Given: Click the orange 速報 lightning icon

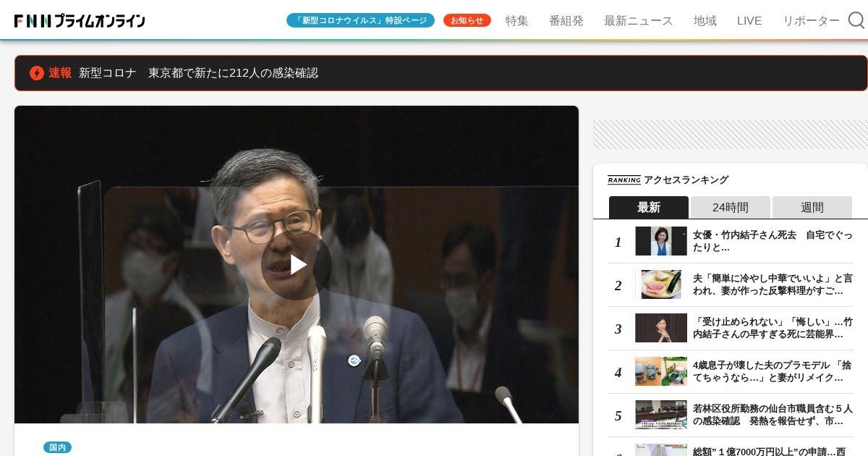Looking at the screenshot, I should [x=37, y=73].
